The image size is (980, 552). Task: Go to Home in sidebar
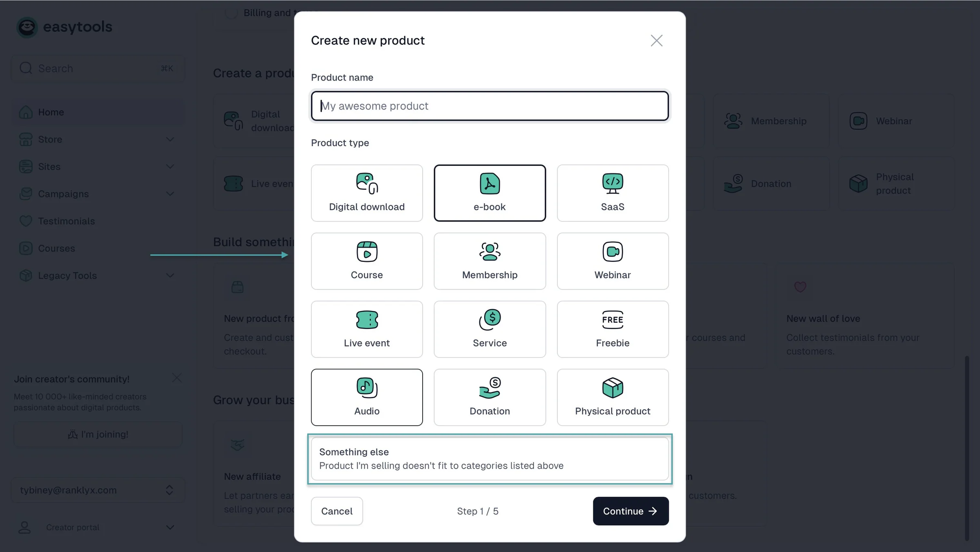click(98, 112)
